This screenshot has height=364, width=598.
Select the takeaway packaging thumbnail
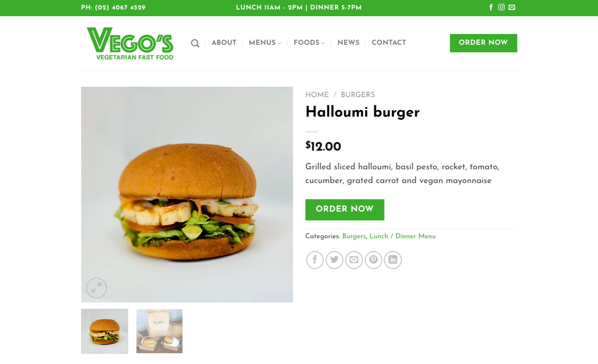159,331
